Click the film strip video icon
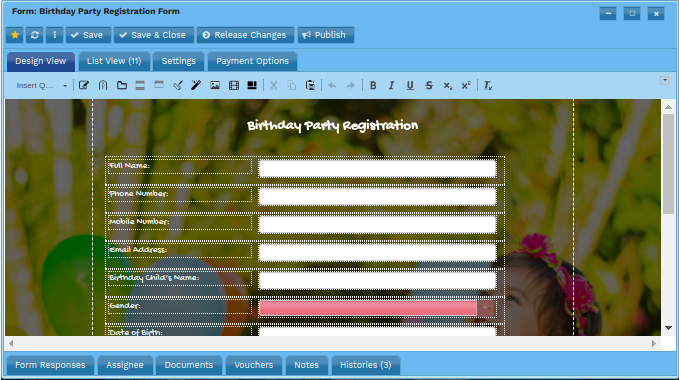This screenshot has height=380, width=679. click(234, 86)
